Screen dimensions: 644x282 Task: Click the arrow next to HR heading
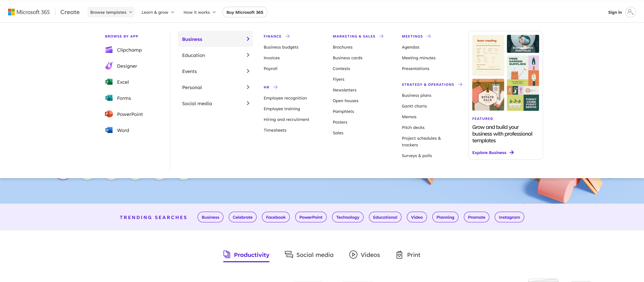click(x=275, y=87)
